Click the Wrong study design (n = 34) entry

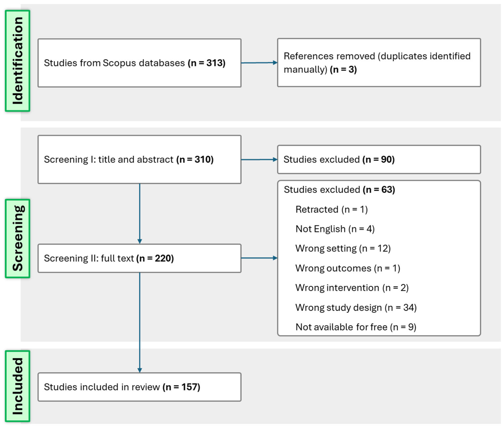click(356, 307)
